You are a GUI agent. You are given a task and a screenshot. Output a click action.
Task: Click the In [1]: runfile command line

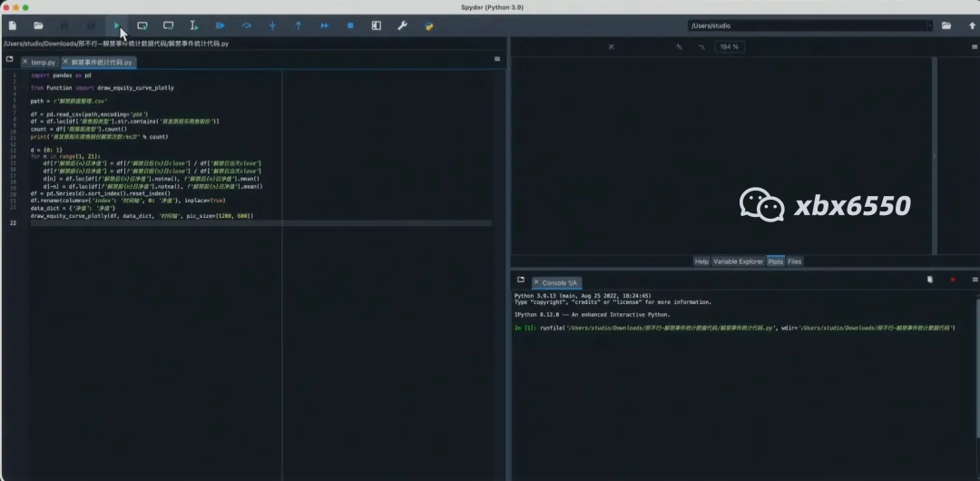(735, 328)
